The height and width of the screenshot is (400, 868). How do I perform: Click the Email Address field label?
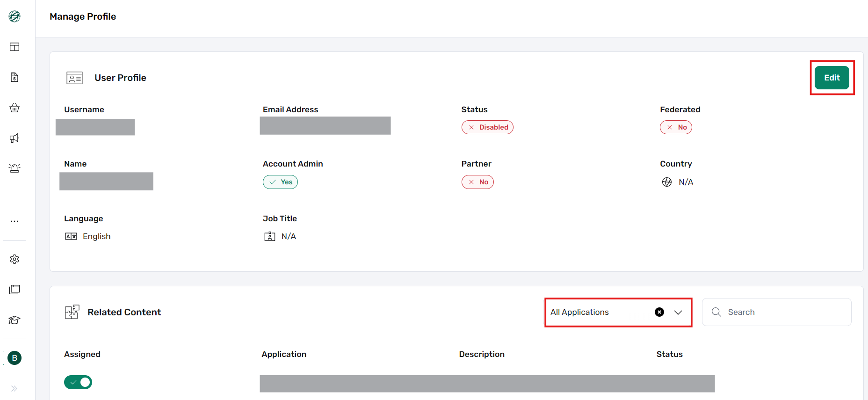pyautogui.click(x=290, y=109)
